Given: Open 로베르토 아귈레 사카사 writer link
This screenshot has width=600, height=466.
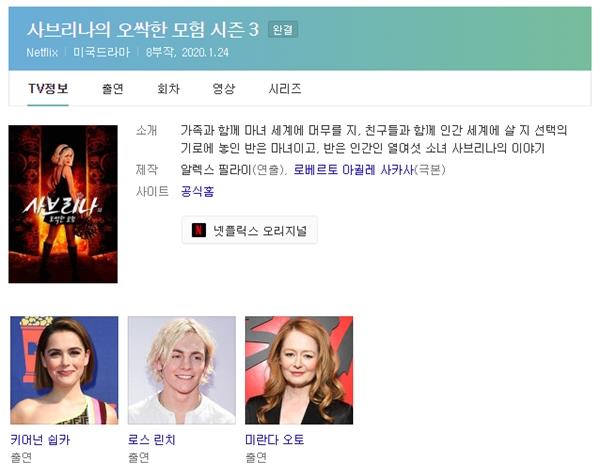Looking at the screenshot, I should pos(354,169).
